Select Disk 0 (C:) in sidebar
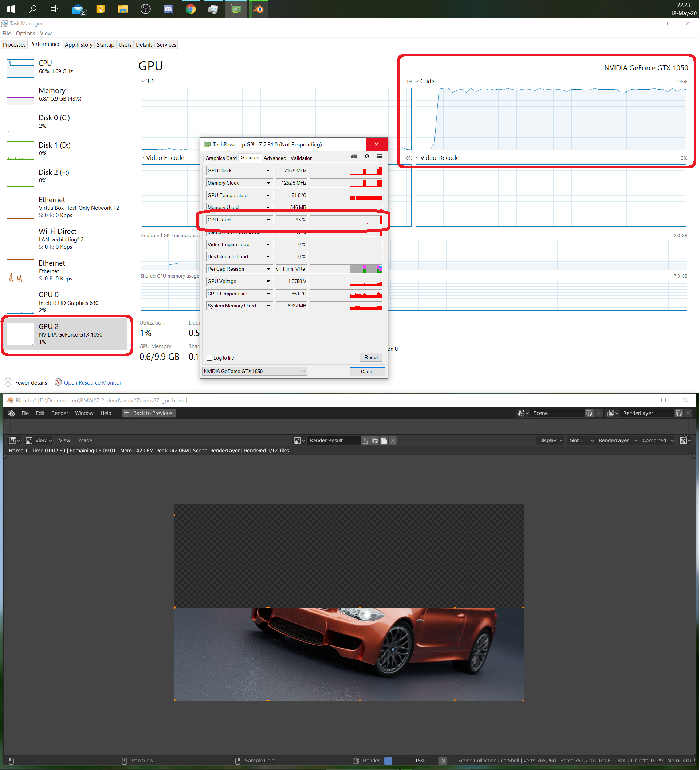The height and width of the screenshot is (770, 700). (x=65, y=123)
